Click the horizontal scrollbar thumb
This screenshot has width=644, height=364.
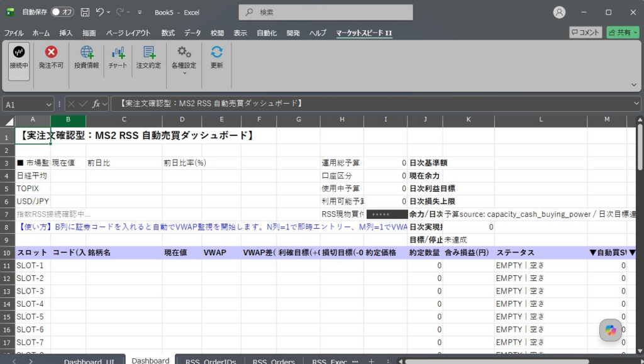pos(497,361)
